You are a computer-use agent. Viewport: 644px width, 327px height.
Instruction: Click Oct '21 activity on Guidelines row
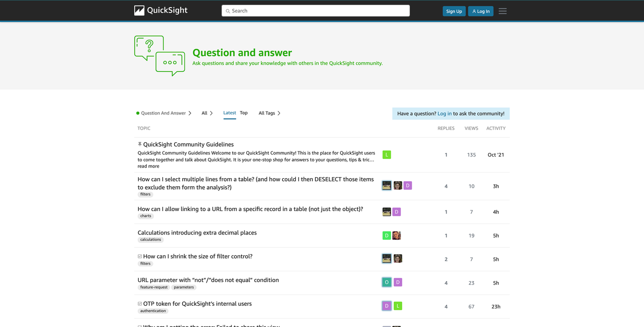pos(496,155)
